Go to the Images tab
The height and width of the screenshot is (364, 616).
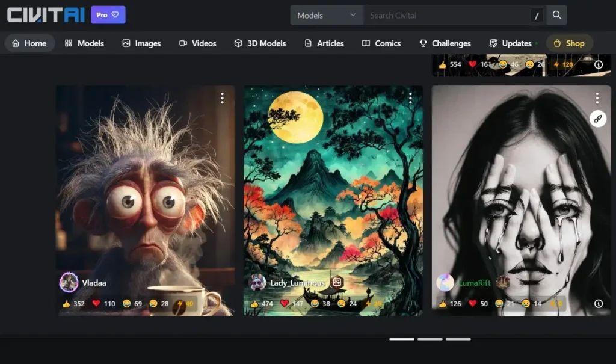click(x=142, y=43)
